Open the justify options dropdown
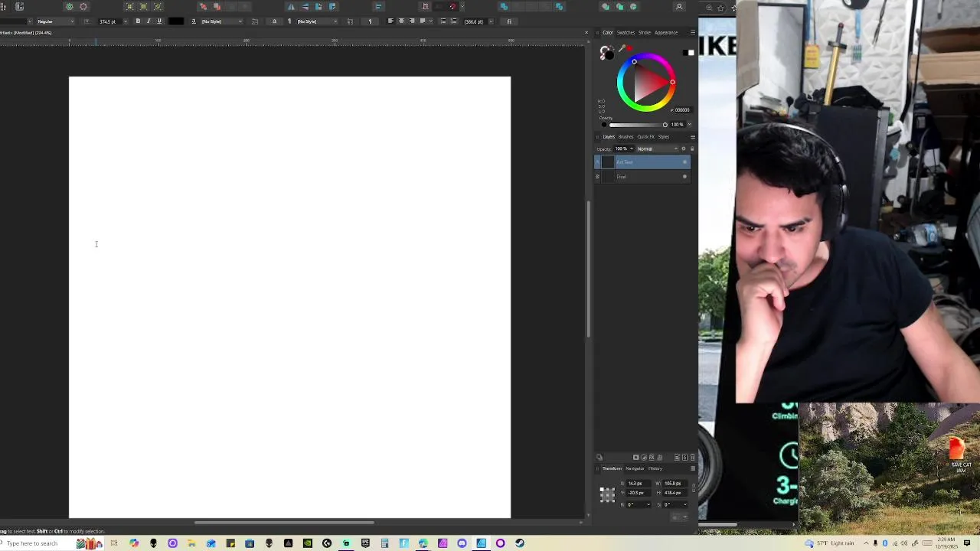 [431, 21]
